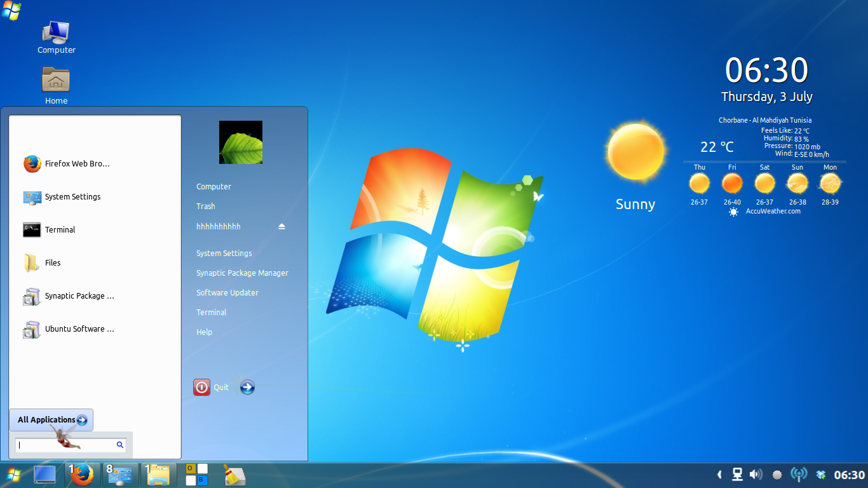
Task: Switch workspace using the bottom-right pager cell
Action: (203, 480)
